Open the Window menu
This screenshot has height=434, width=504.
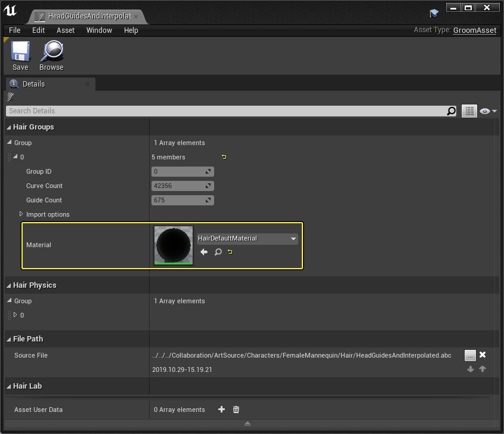(99, 30)
